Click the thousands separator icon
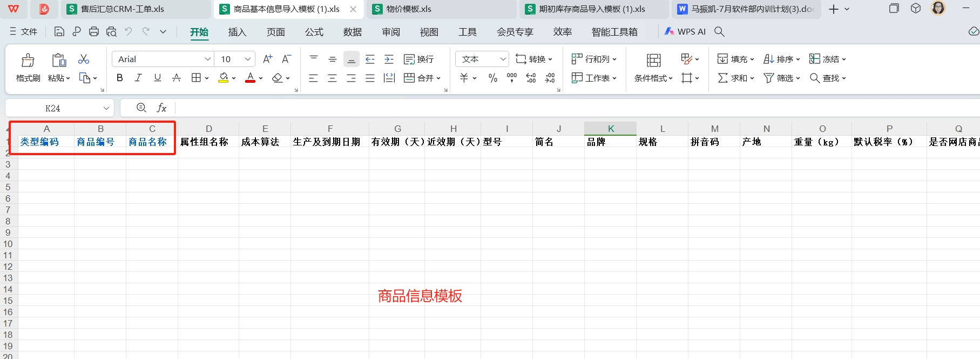This screenshot has width=980, height=359. click(512, 78)
